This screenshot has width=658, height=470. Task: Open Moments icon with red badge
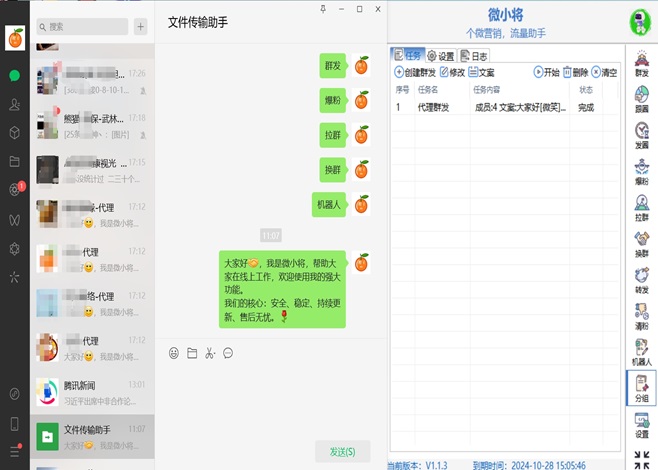(x=16, y=189)
